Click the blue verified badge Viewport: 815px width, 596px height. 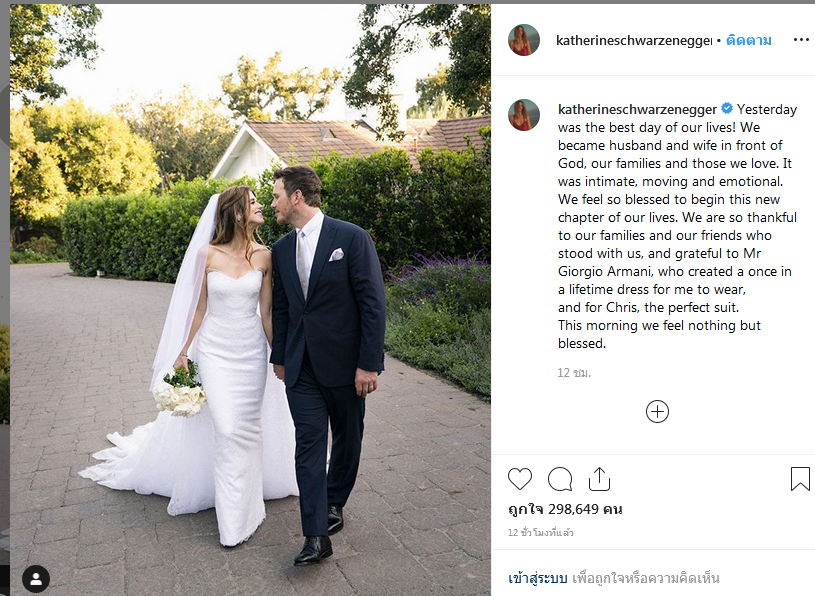point(727,109)
